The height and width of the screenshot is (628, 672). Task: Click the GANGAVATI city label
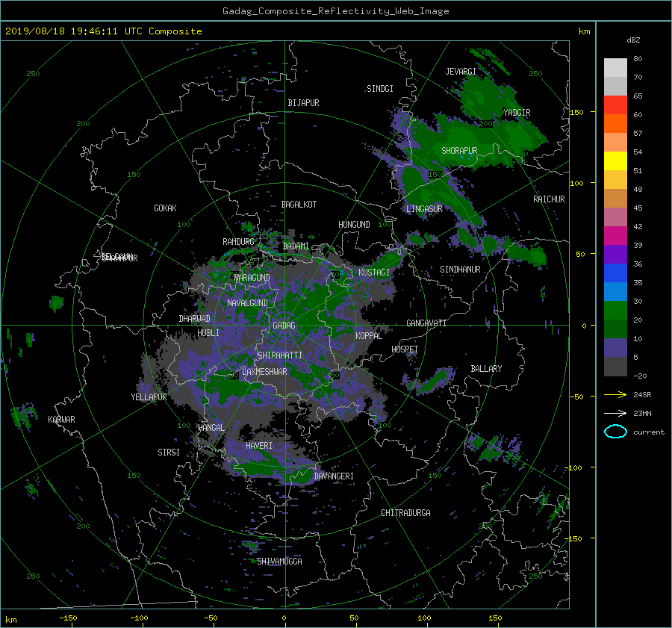pyautogui.click(x=426, y=323)
